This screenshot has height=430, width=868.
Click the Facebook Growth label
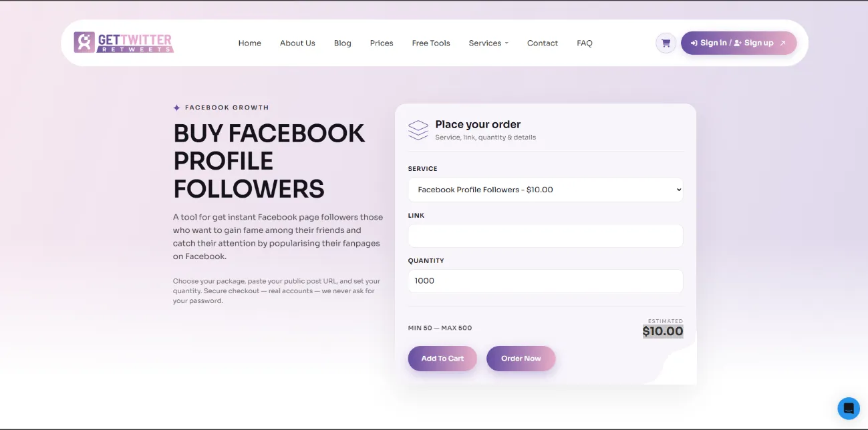coord(227,107)
